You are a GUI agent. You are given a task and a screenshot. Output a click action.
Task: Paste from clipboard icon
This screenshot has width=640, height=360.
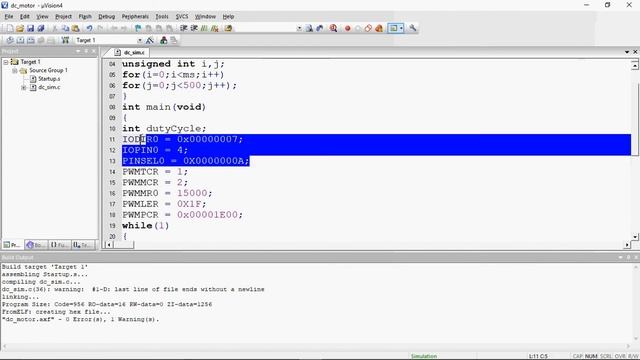pyautogui.click(x=76, y=28)
